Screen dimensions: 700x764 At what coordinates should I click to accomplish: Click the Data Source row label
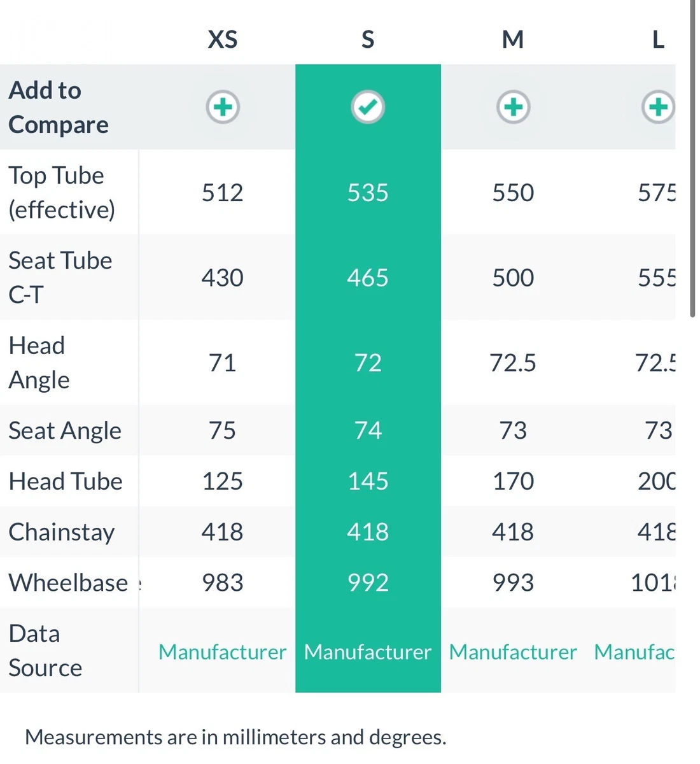tap(45, 651)
